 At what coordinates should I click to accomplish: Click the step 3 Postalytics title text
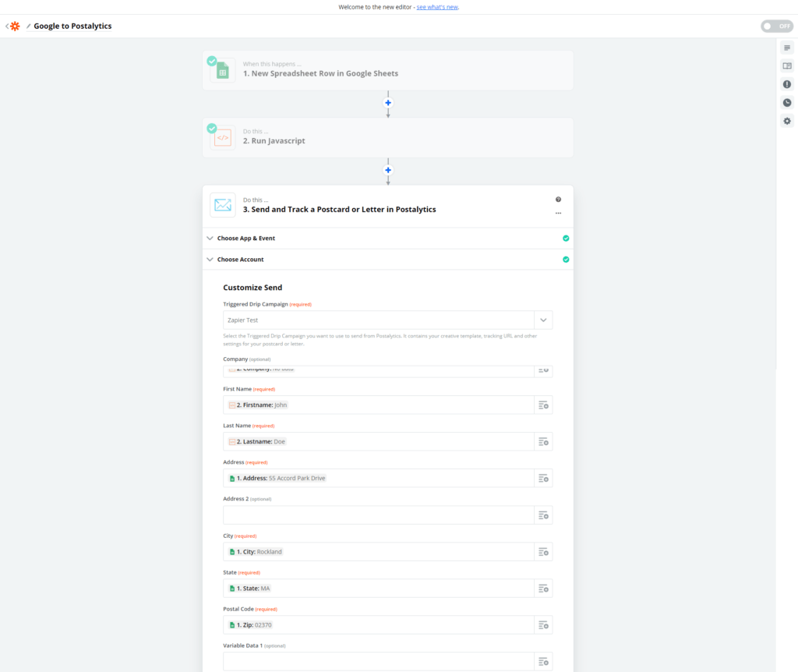340,209
